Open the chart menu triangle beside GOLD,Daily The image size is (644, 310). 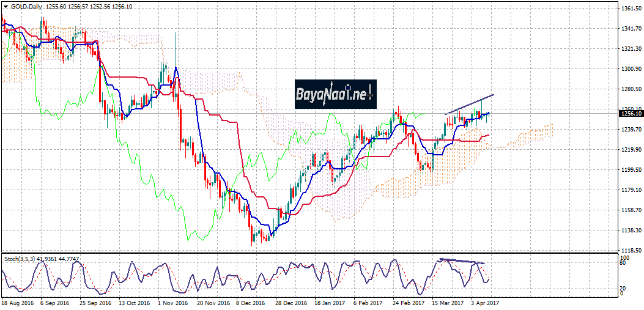pos(6,4)
